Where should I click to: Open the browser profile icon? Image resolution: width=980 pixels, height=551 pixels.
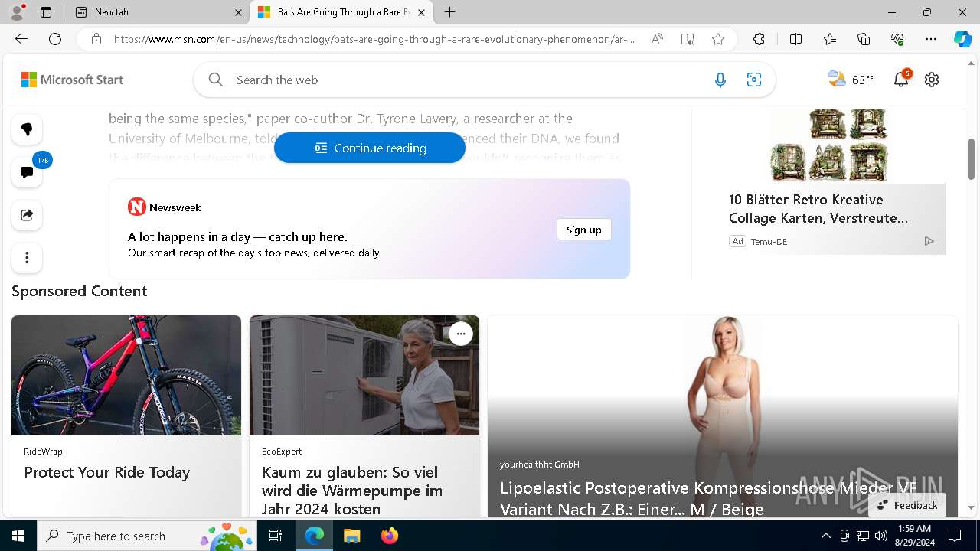pos(17,12)
